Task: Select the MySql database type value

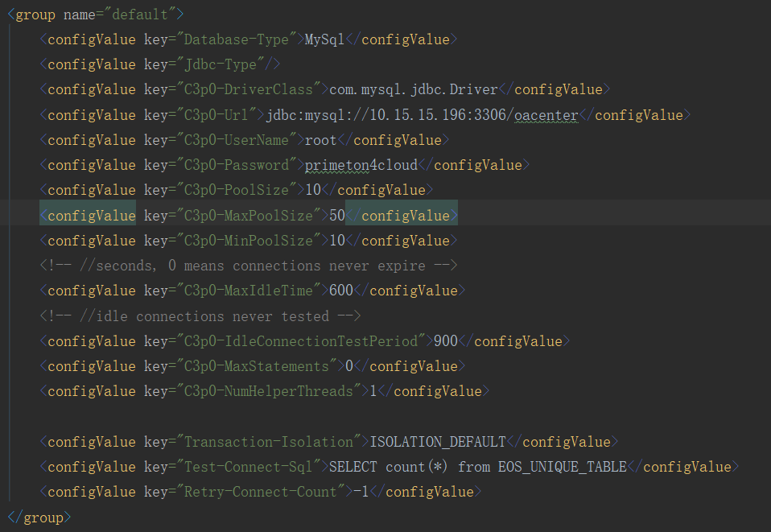Action: tap(324, 39)
